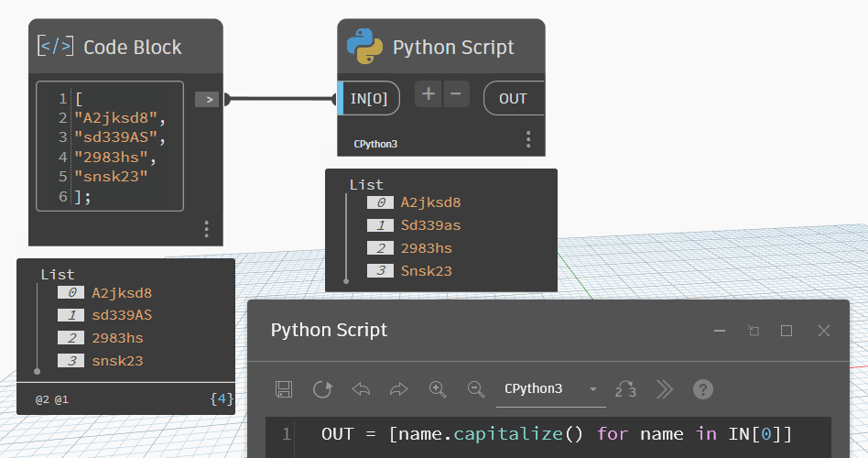Zoom in on the Python editor text

tap(438, 389)
